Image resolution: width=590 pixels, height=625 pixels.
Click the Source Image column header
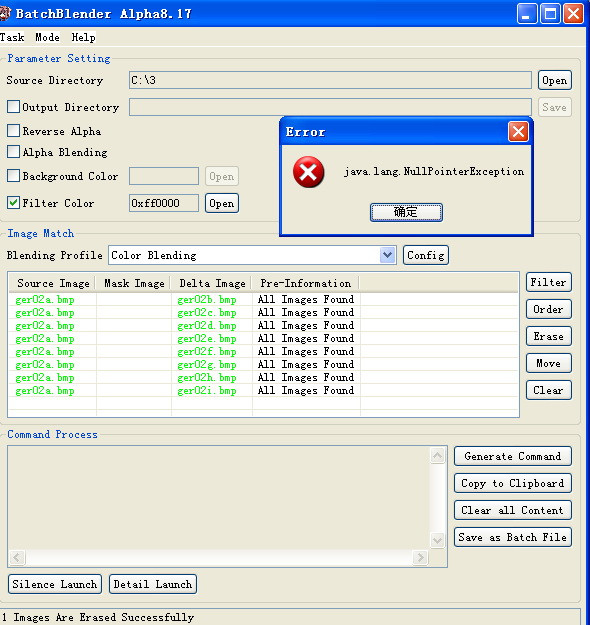click(53, 283)
